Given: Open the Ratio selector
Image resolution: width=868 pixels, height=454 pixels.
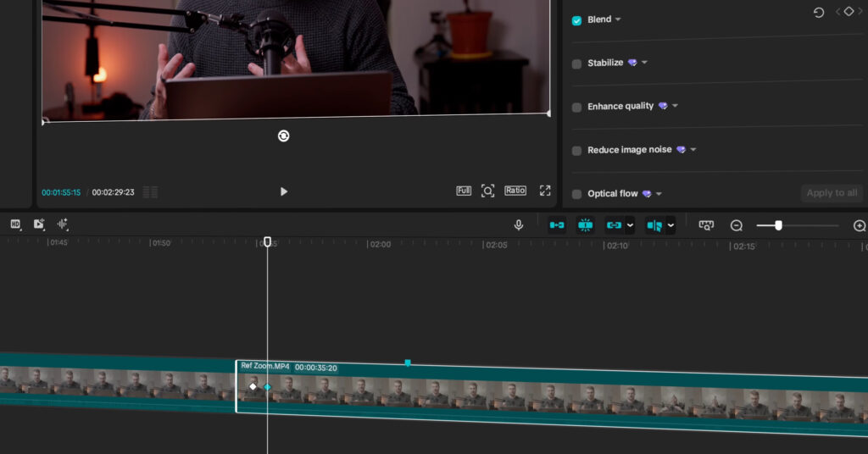Looking at the screenshot, I should coord(515,191).
